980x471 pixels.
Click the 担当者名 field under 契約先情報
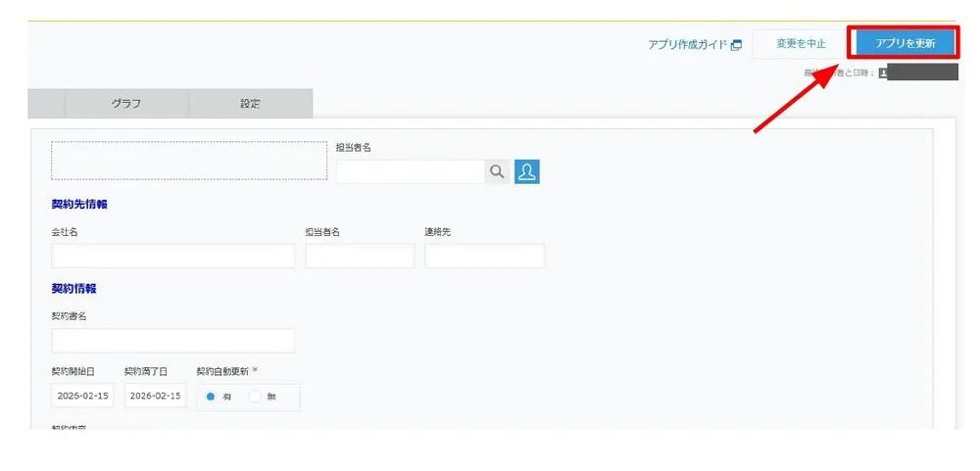360,257
